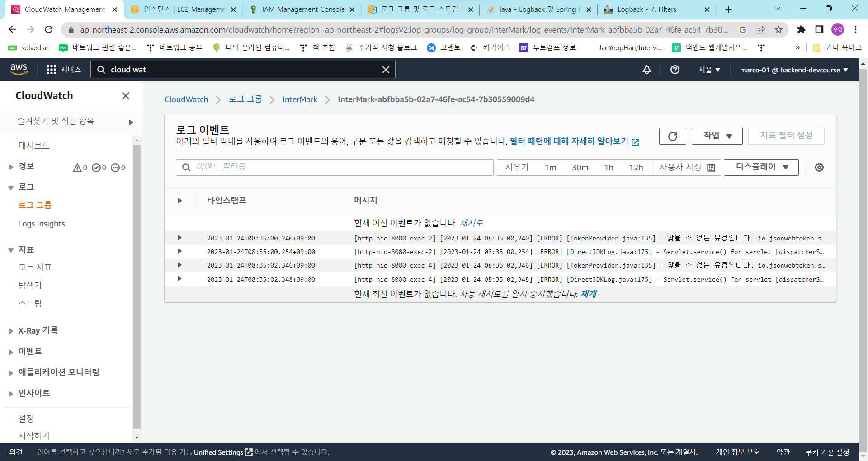Show OK alarms count
Viewport: 868px width, 461px height.
[x=99, y=168]
